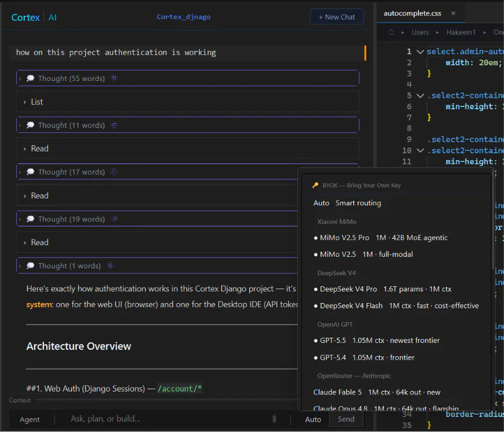Screen dimensions: 504x432
Task: Select DeepSeek V4 Flash model
Action: 396,306
